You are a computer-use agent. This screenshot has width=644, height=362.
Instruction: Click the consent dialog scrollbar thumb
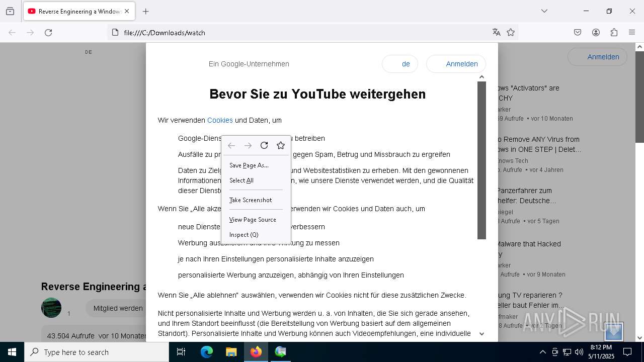click(x=481, y=160)
